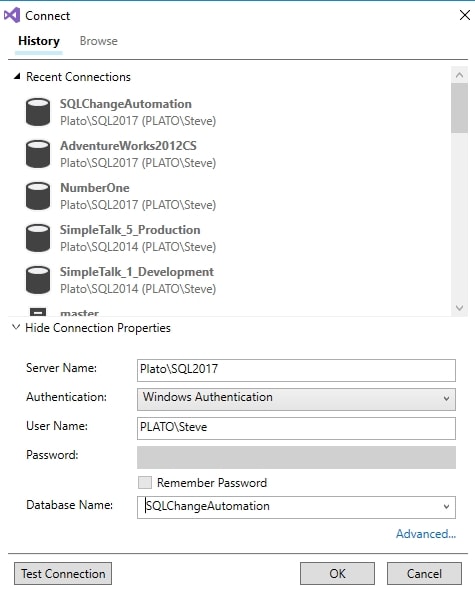Screen dimensions: 475x590
Task: Click the Test Connection button
Action: pyautogui.click(x=63, y=573)
